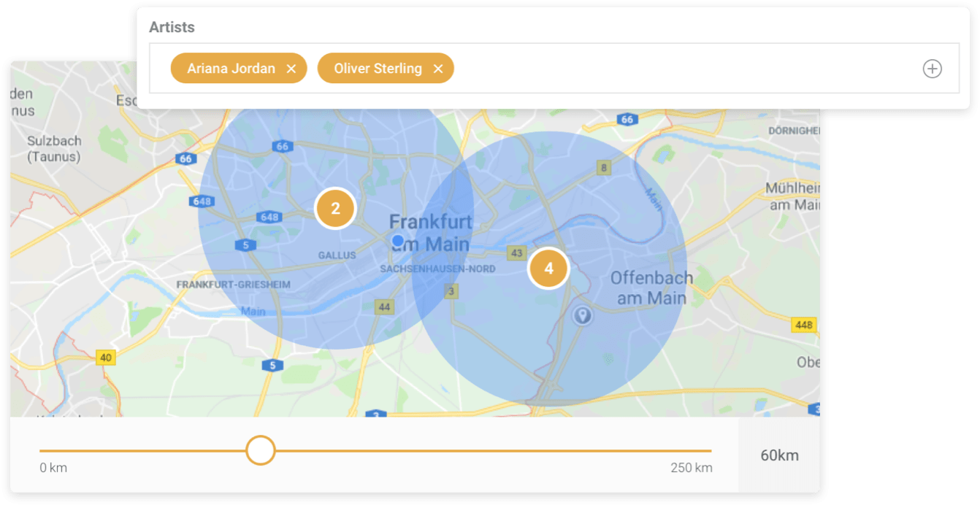Click the 250 km slider label
980x505 pixels.
tap(692, 468)
